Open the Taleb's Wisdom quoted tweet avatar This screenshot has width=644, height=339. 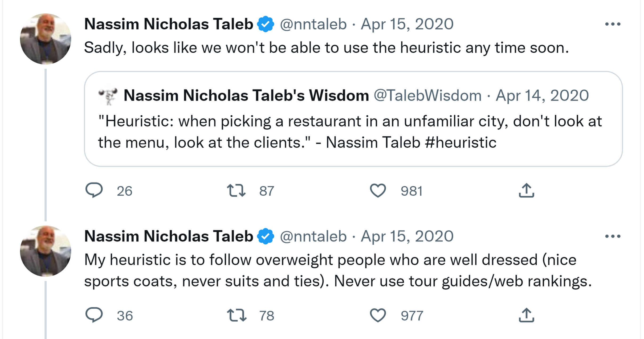click(x=108, y=96)
